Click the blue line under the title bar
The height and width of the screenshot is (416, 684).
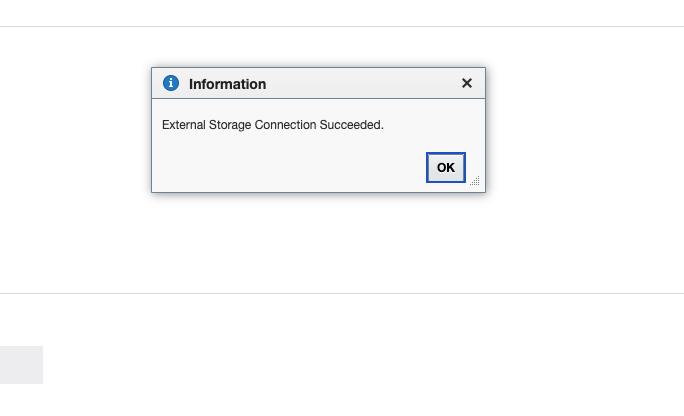coord(318,99)
